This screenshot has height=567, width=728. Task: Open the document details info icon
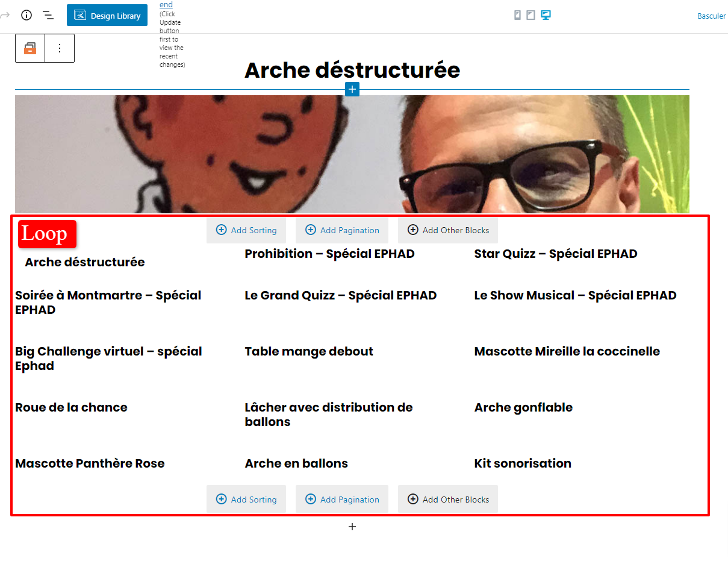pyautogui.click(x=26, y=15)
